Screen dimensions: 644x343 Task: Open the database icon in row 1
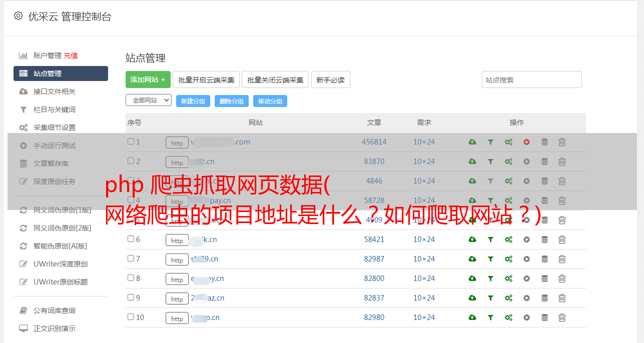tap(544, 142)
